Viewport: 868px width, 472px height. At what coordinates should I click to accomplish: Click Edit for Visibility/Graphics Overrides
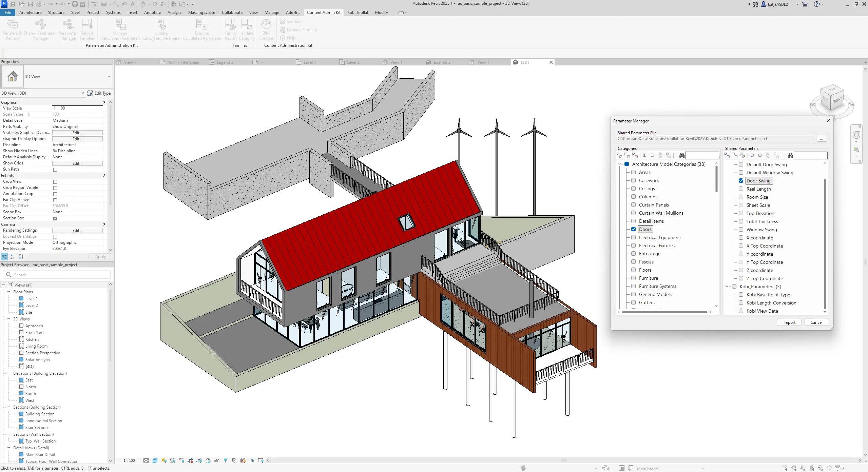(x=77, y=133)
